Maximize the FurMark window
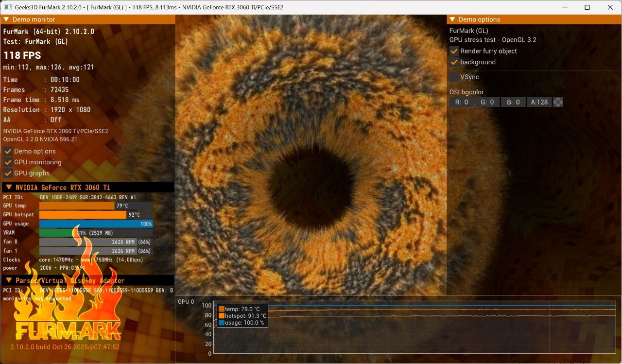The image size is (622, 364). (587, 7)
